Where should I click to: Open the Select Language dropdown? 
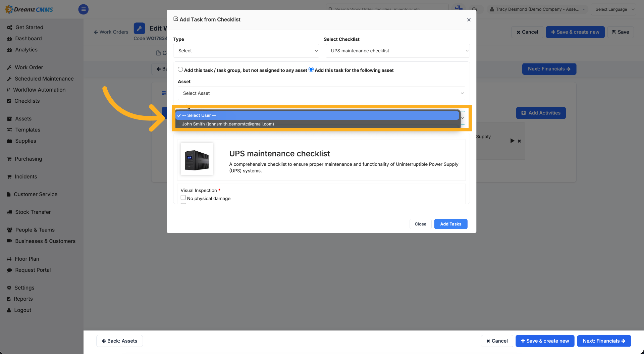[x=613, y=9]
